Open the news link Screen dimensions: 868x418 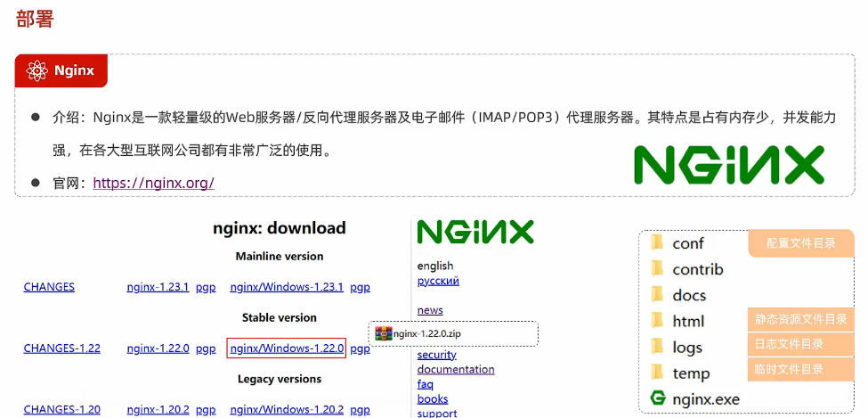pyautogui.click(x=430, y=310)
